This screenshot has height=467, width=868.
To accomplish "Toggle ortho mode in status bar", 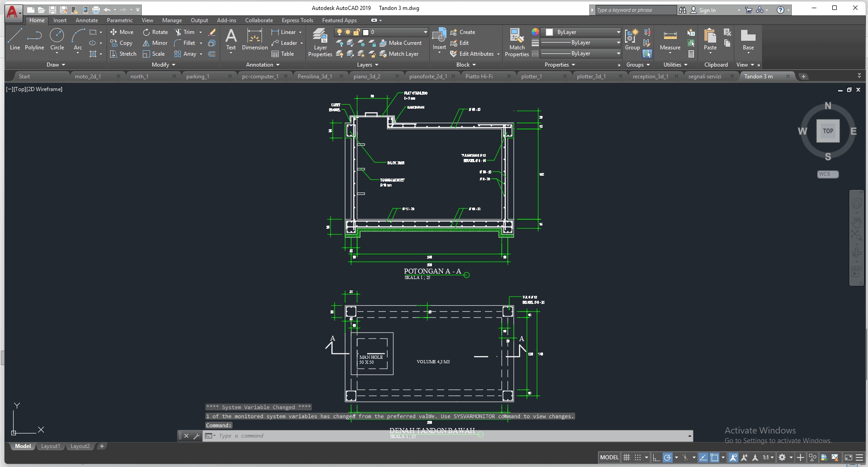I will click(656, 457).
